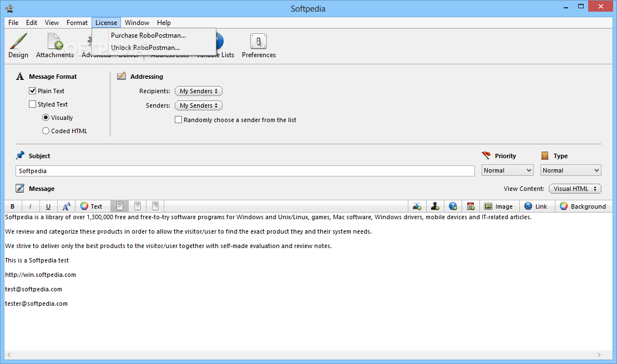This screenshot has height=364, width=617.
Task: Insert a Link into the message
Action: tap(535, 206)
